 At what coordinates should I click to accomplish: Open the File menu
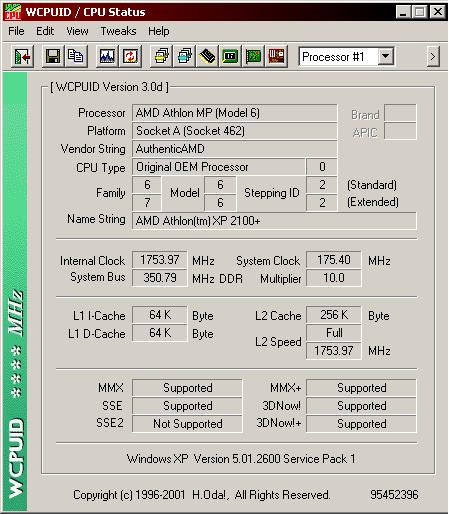tap(16, 31)
